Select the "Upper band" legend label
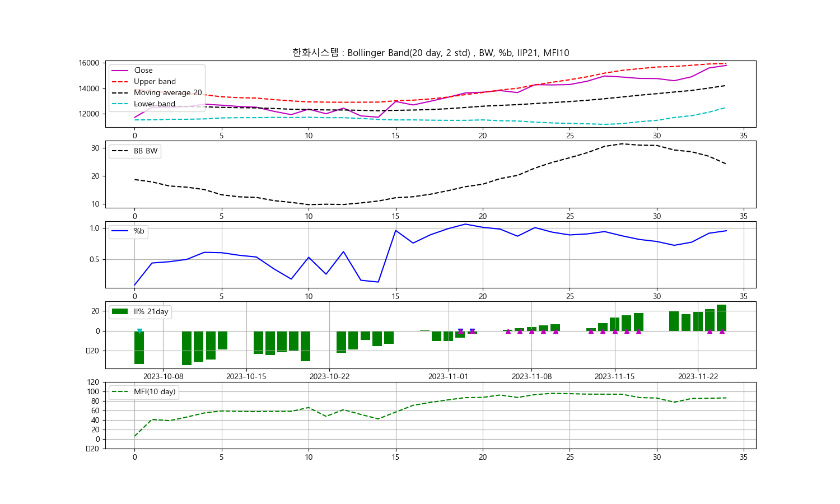The height and width of the screenshot is (504, 840). (x=155, y=82)
